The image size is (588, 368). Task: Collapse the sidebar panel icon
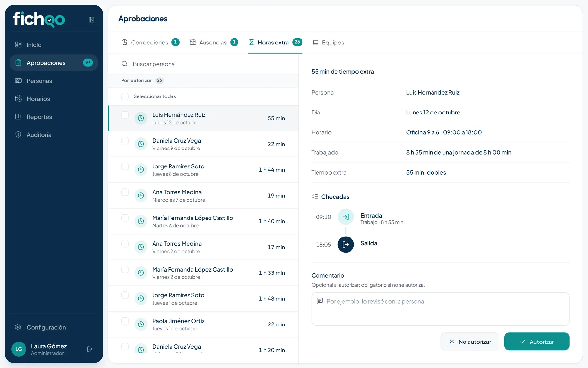click(x=91, y=20)
